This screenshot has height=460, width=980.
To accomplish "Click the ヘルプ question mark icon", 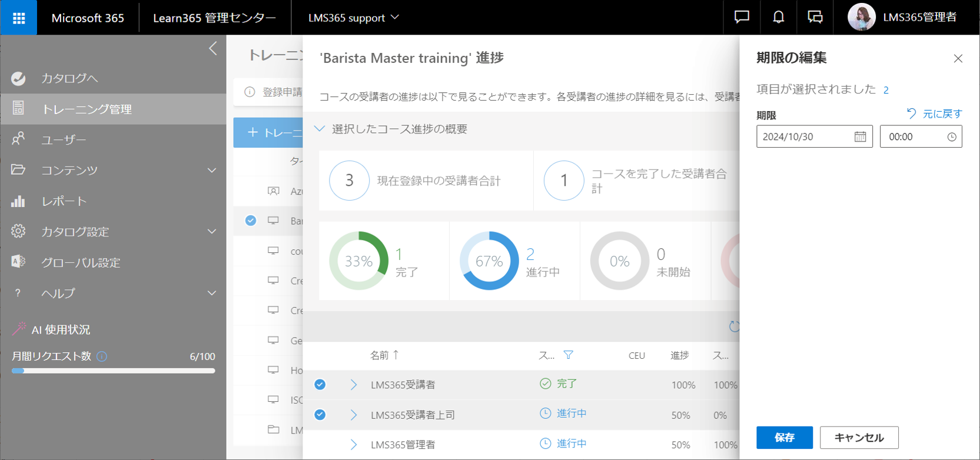I will tap(18, 293).
